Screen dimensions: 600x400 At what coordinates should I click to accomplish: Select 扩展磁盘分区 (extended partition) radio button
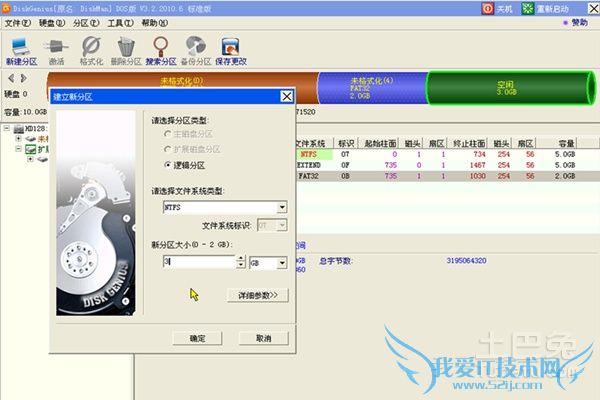click(168, 149)
